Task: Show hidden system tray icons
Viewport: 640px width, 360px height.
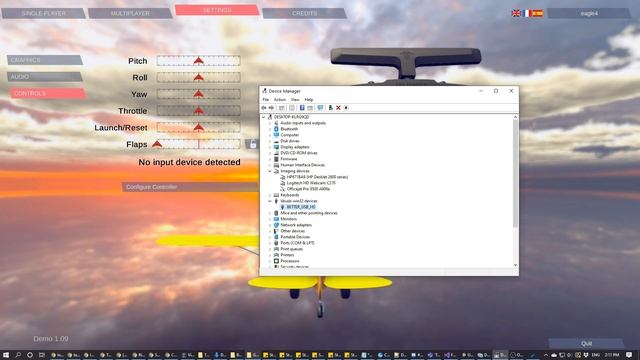Action: click(x=546, y=355)
